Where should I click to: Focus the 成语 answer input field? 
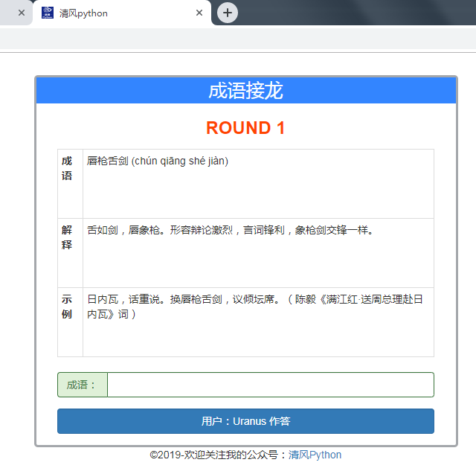tap(271, 385)
